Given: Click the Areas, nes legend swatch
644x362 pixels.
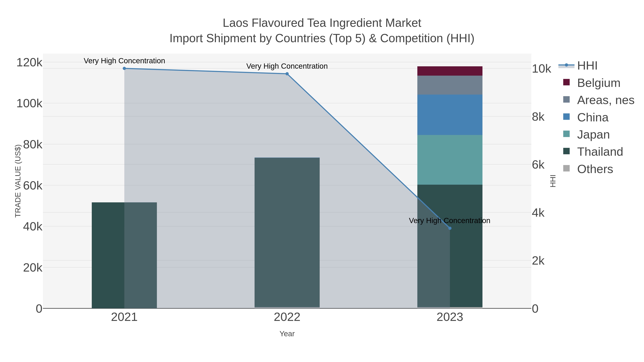Looking at the screenshot, I should [x=566, y=99].
